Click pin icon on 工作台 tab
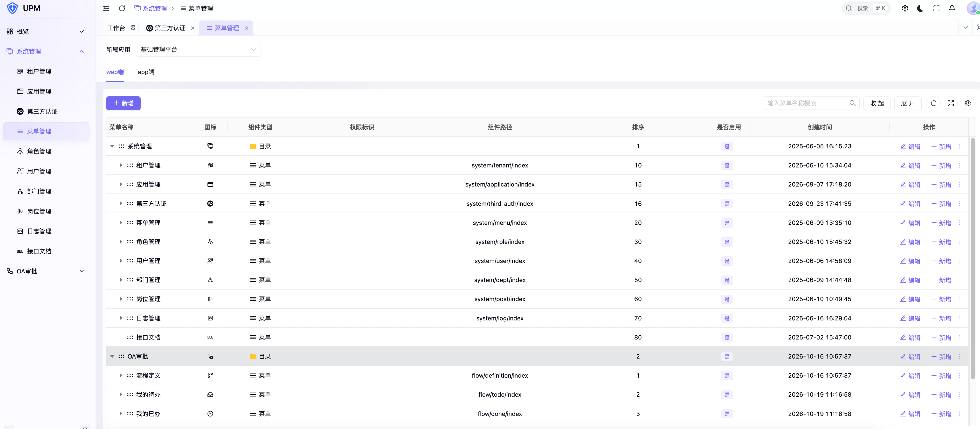Viewport: 980px width, 429px height. [133, 28]
